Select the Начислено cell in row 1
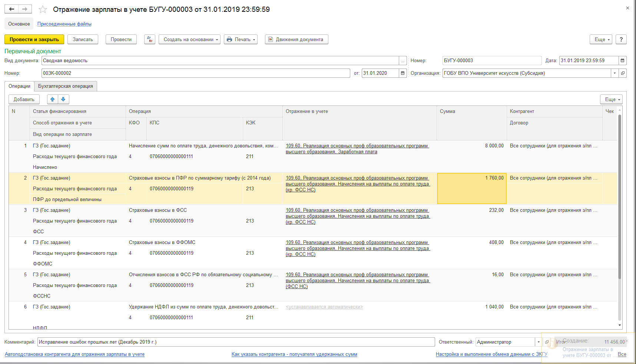The height and width of the screenshot is (364, 636). [x=77, y=167]
